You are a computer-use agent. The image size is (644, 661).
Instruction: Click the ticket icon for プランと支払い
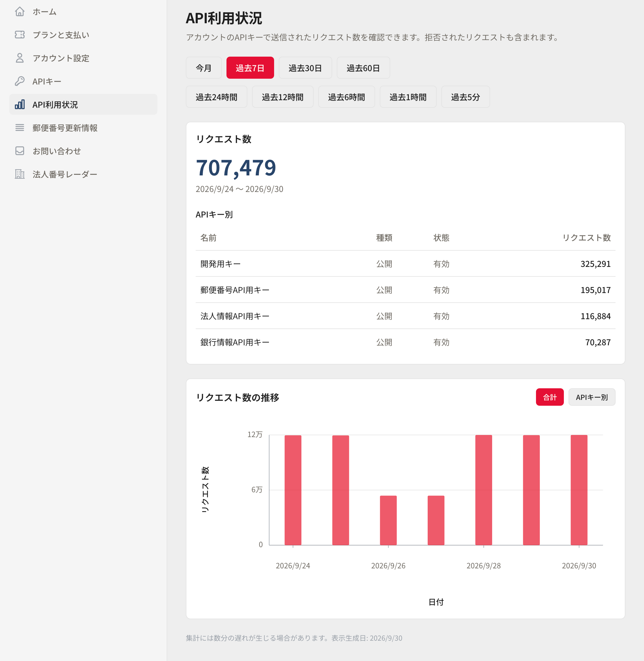point(20,35)
